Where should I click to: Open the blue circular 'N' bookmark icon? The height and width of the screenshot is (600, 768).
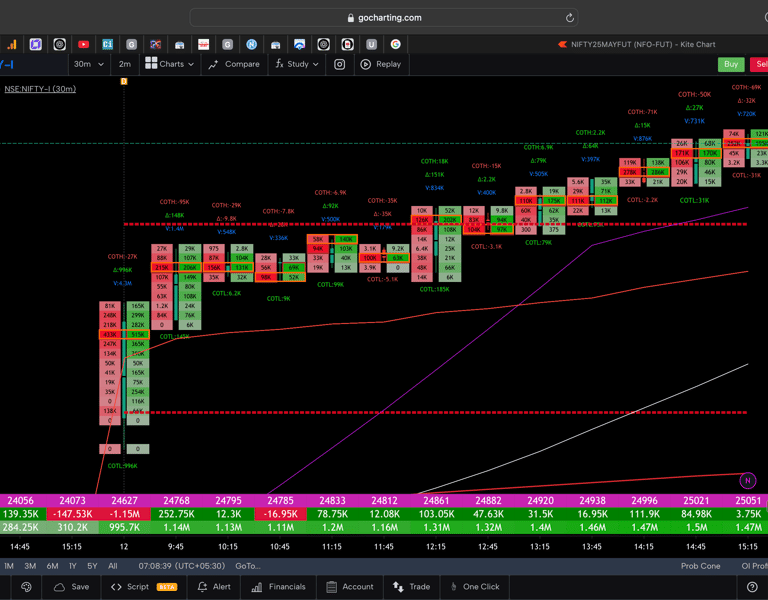[x=251, y=45]
